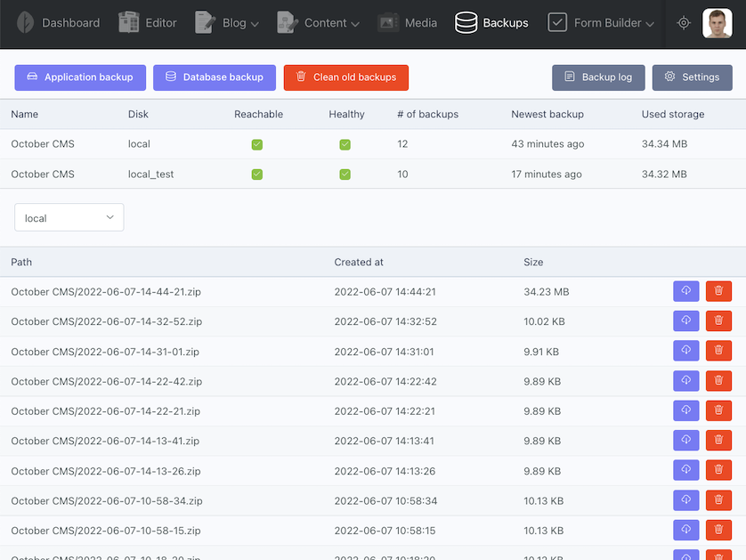Expand the Form Builder menu

pyautogui.click(x=601, y=23)
